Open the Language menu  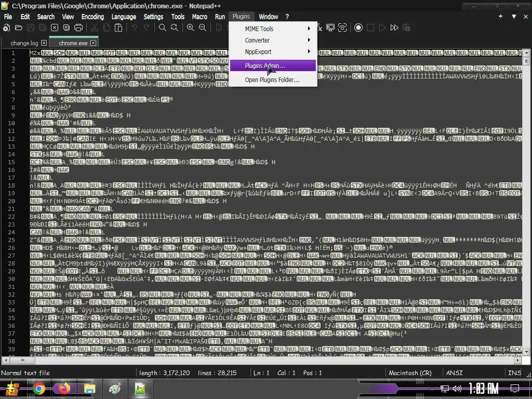click(124, 17)
